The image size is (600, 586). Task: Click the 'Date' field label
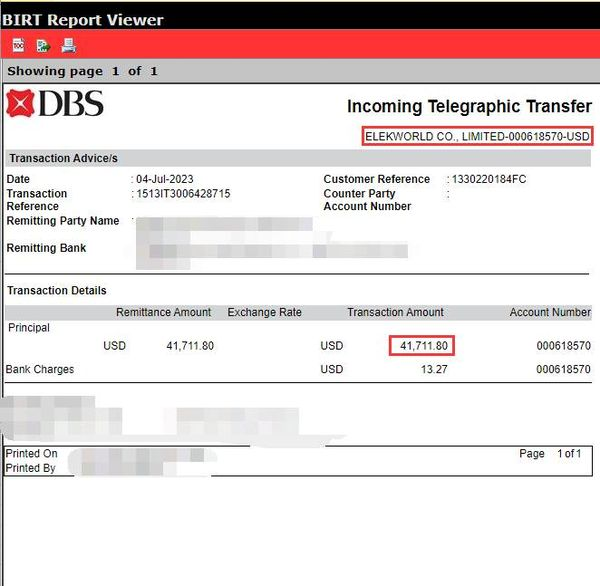pyautogui.click(x=18, y=179)
